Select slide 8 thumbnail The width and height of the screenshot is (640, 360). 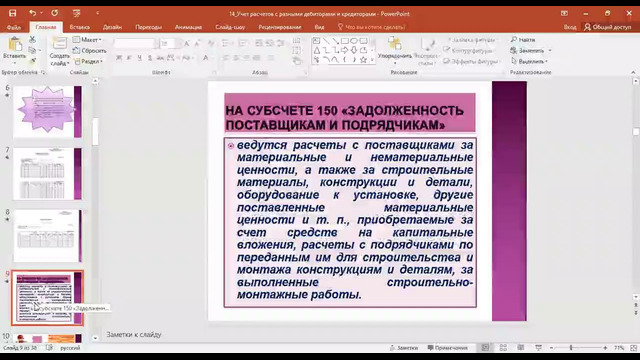[47, 236]
